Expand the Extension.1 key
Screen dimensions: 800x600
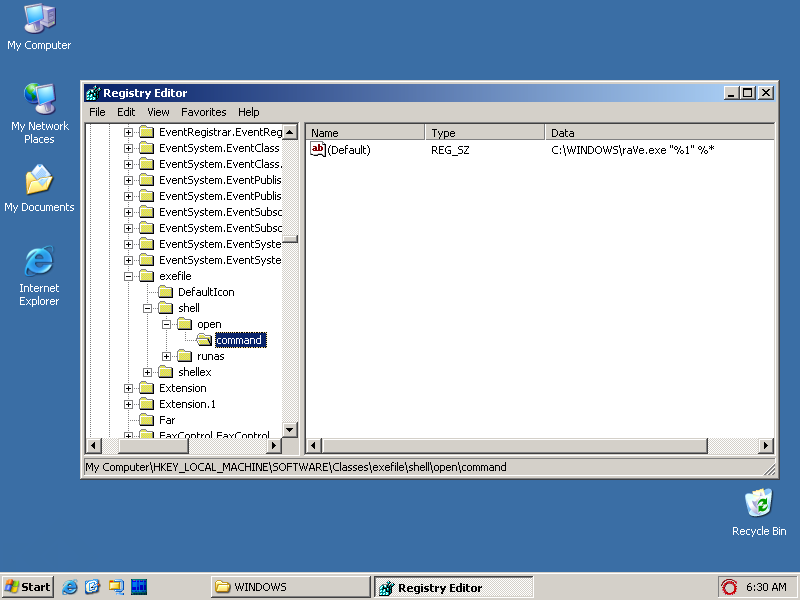[x=128, y=404]
